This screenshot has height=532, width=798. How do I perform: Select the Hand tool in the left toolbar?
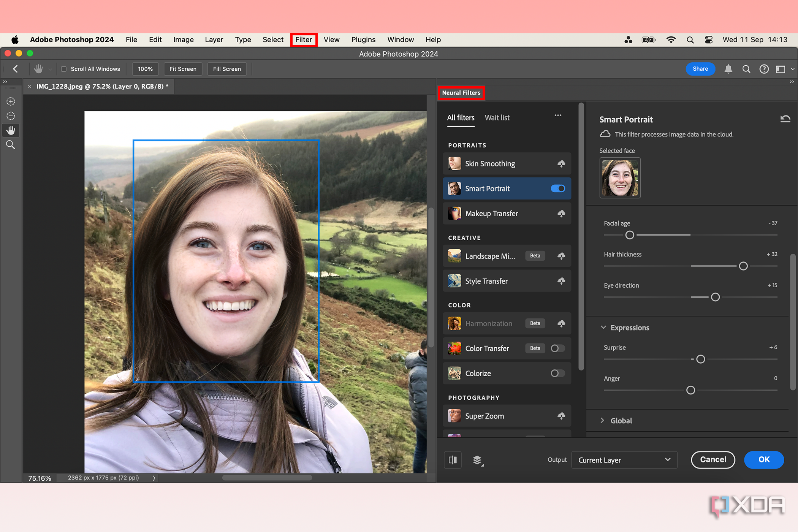tap(11, 130)
